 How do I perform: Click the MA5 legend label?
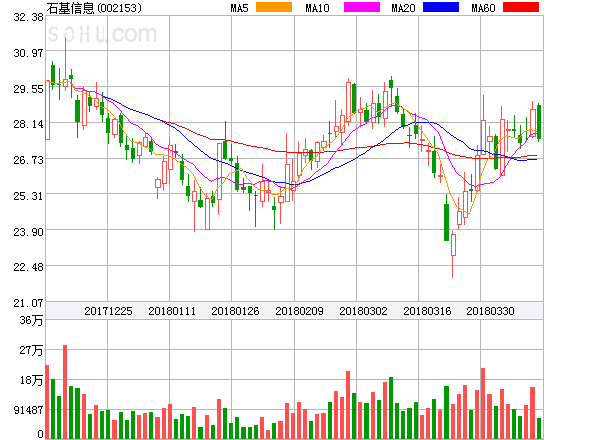239,8
